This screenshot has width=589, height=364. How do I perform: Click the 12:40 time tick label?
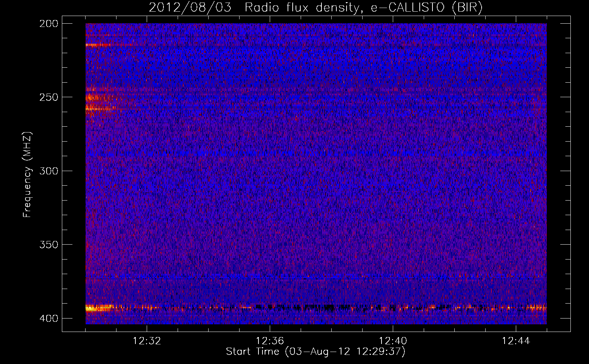click(x=393, y=341)
